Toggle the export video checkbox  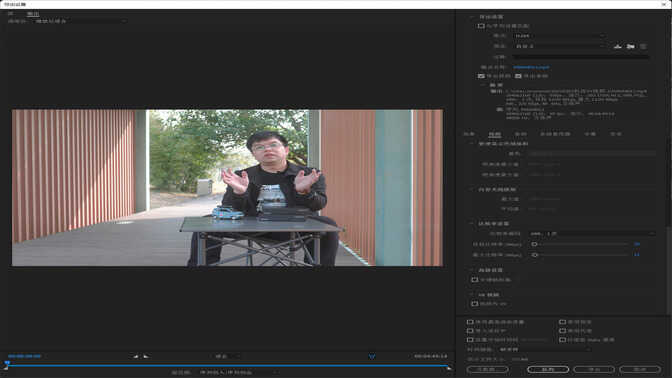coord(481,76)
